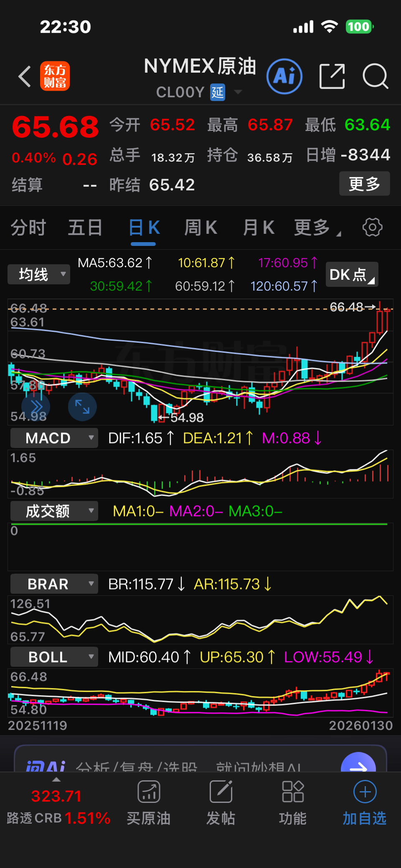
Task: Switch to 周K tab
Action: [x=201, y=228]
